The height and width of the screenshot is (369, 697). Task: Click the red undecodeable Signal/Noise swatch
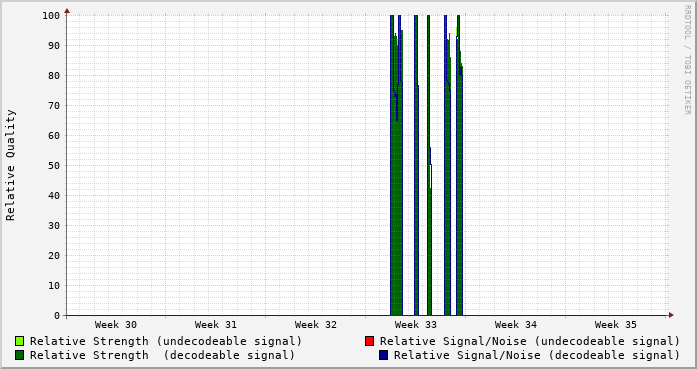pos(369,341)
